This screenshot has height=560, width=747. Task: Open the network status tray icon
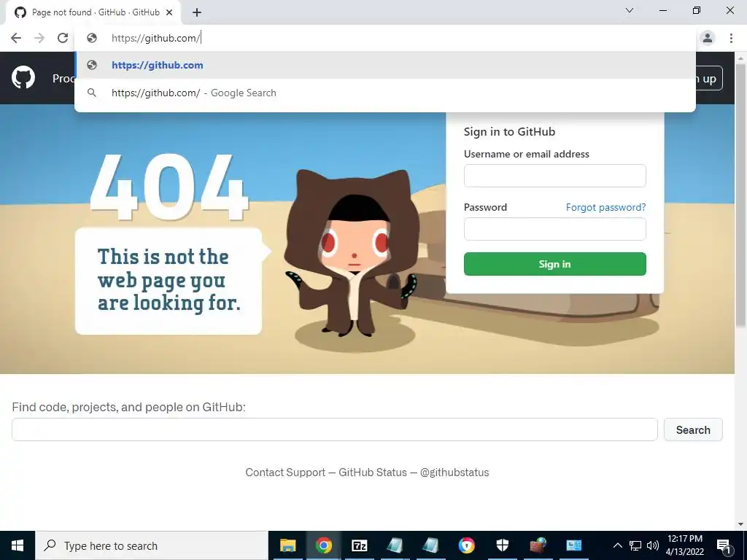(635, 545)
